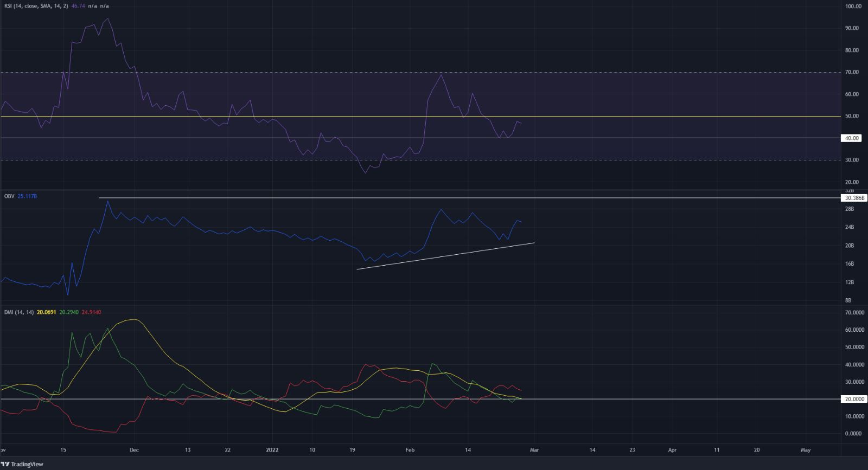This screenshot has height=470, width=868.
Task: Click the blue OBV value 25.117B
Action: pos(27,196)
